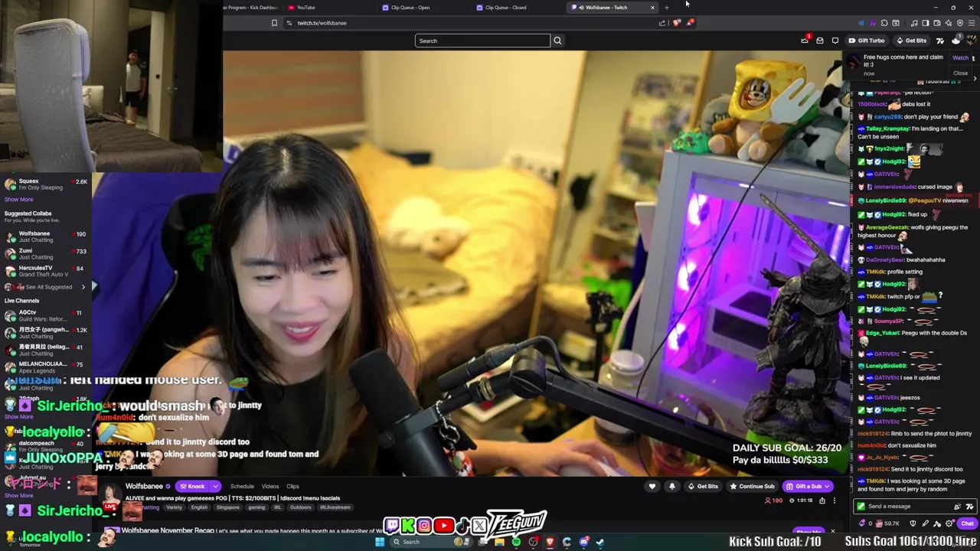This screenshot has width=980, height=551.
Task: Click Watch on the free hugs notification
Action: [x=960, y=58]
